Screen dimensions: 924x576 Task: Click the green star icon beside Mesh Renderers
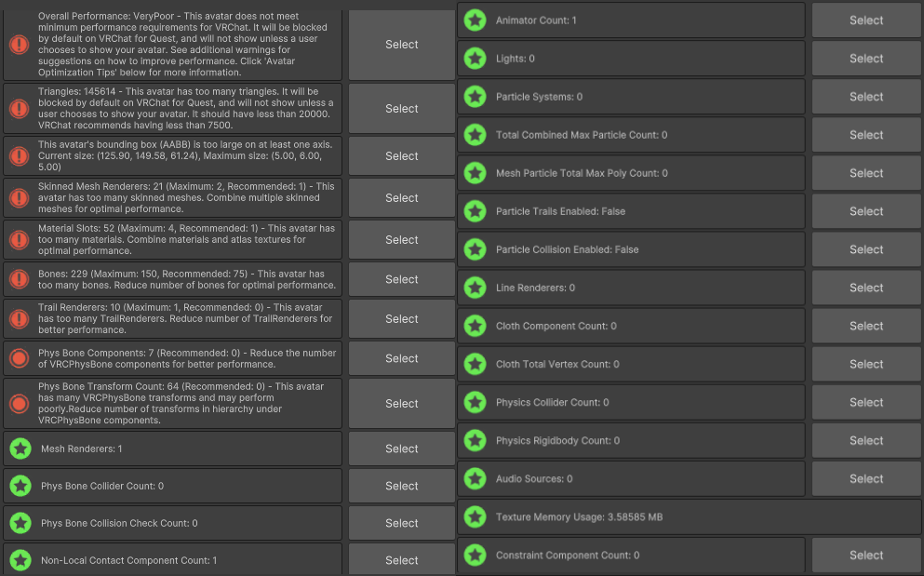20,449
